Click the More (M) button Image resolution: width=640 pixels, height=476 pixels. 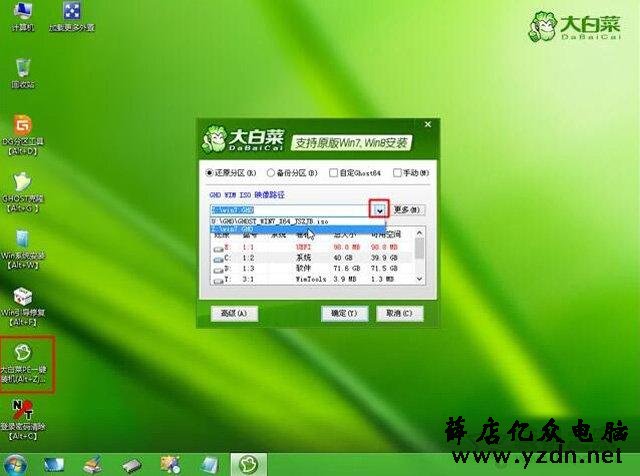407,210
